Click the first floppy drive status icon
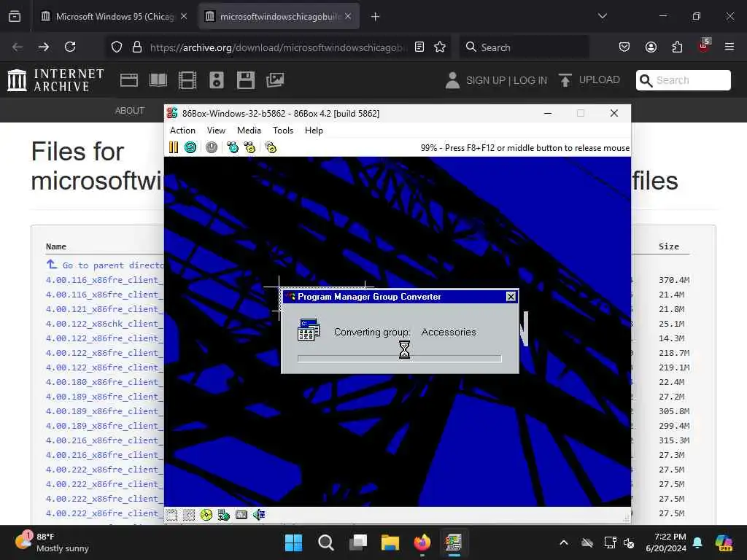 coord(172,515)
